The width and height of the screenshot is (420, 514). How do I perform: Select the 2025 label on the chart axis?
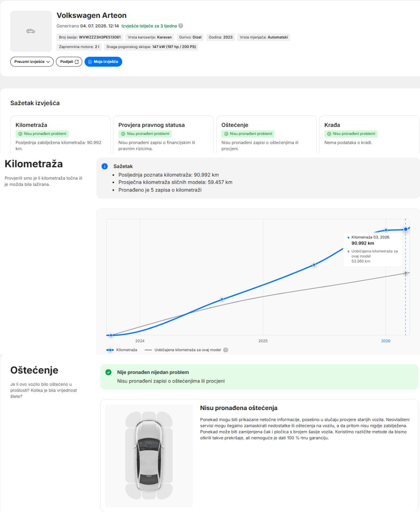click(263, 341)
